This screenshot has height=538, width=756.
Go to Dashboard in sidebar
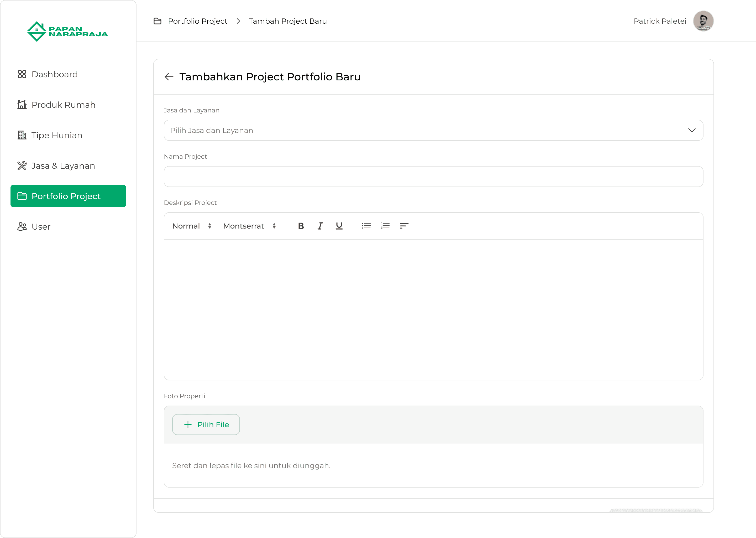pyautogui.click(x=55, y=74)
